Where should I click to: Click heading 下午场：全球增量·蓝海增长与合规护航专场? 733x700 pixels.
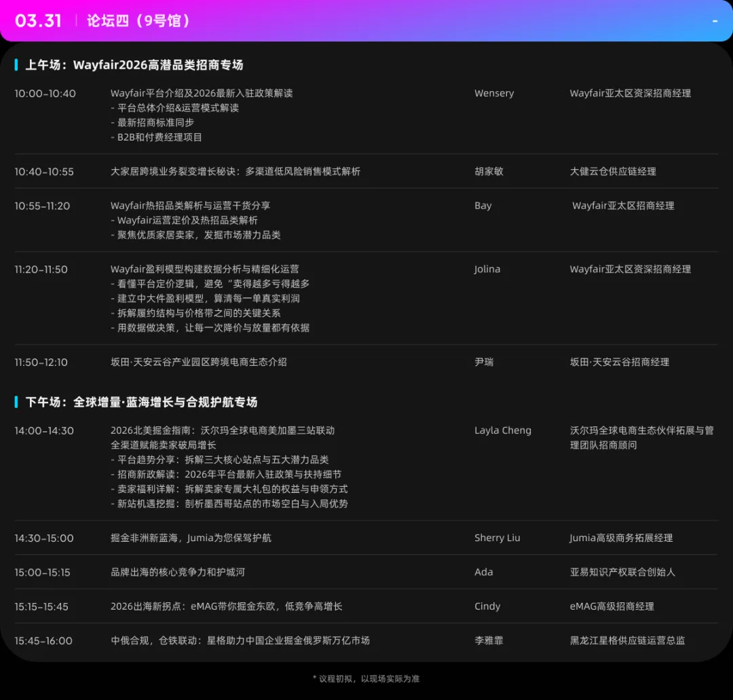pos(141,402)
